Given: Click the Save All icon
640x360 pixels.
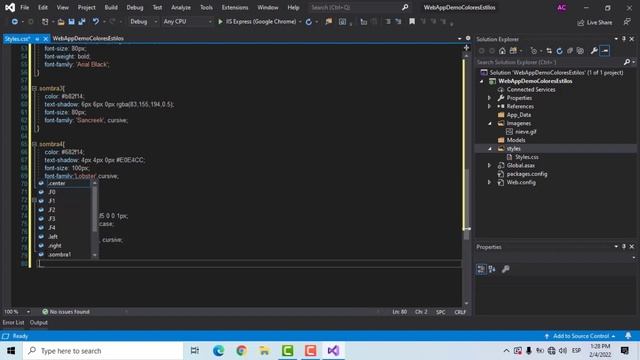Looking at the screenshot, I should pos(82,22).
